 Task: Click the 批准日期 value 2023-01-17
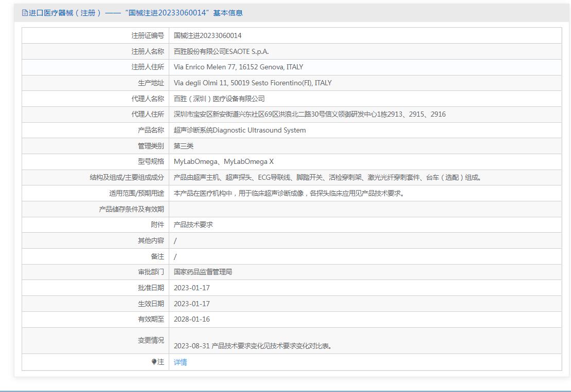(x=192, y=288)
